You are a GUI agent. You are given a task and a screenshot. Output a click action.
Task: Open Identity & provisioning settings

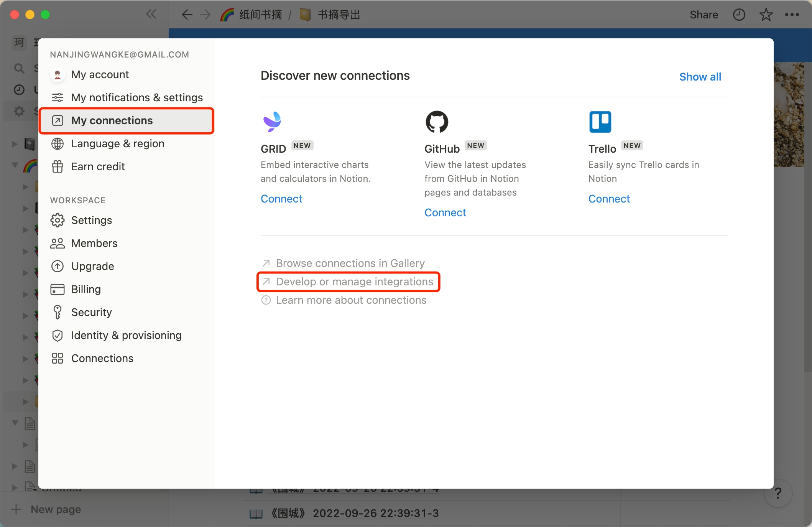point(126,335)
